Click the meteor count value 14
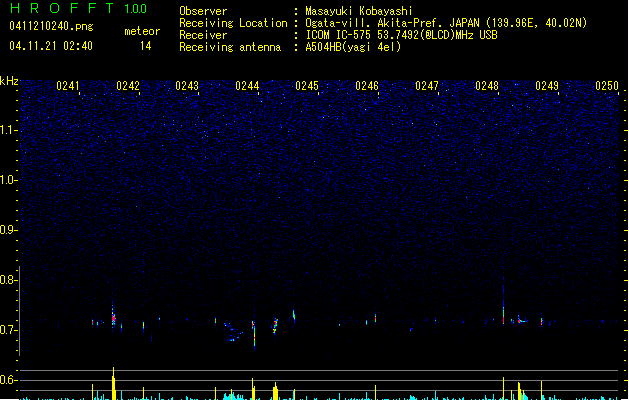 [x=146, y=46]
